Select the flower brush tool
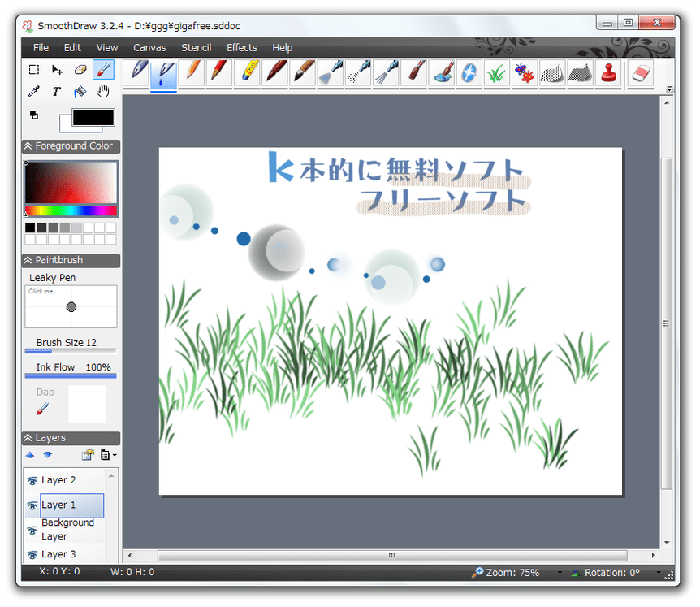The width and height of the screenshot is (700, 607). pyautogui.click(x=524, y=72)
